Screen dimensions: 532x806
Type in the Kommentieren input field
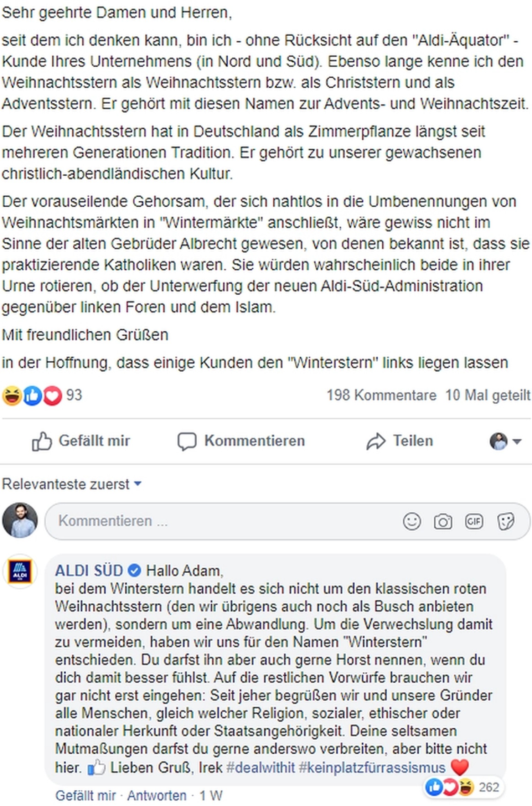[x=222, y=521]
